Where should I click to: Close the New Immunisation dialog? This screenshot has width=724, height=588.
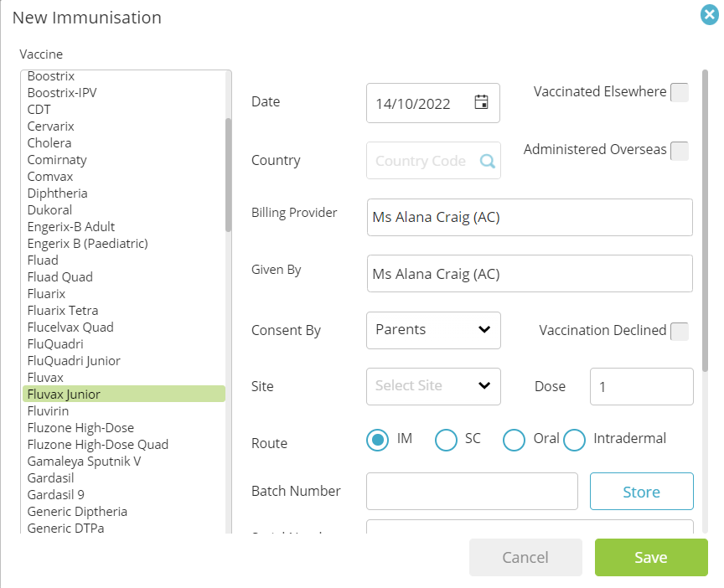point(709,15)
